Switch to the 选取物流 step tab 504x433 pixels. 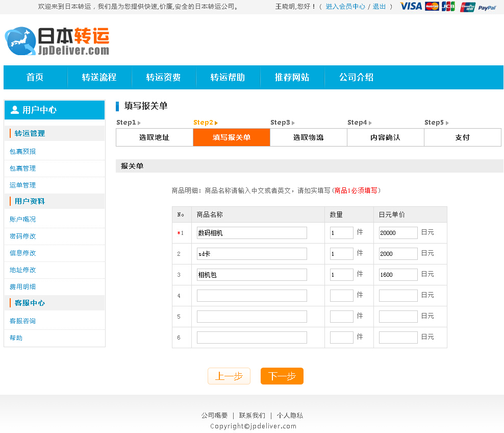tap(308, 137)
